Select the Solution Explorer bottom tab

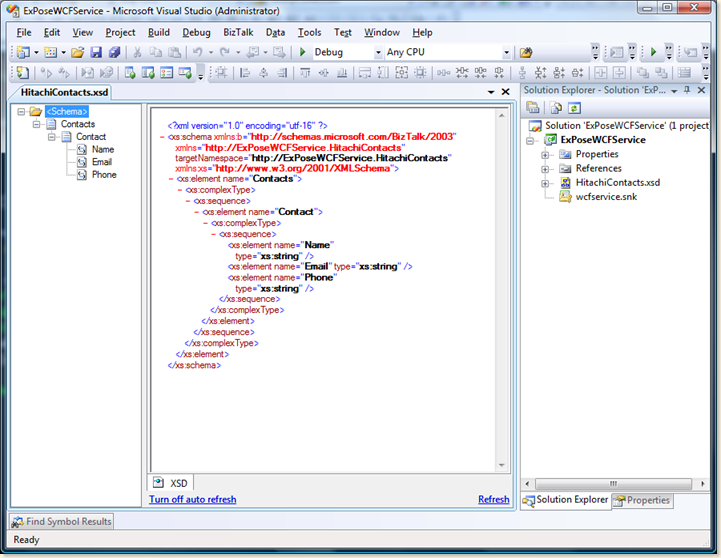tap(566, 500)
